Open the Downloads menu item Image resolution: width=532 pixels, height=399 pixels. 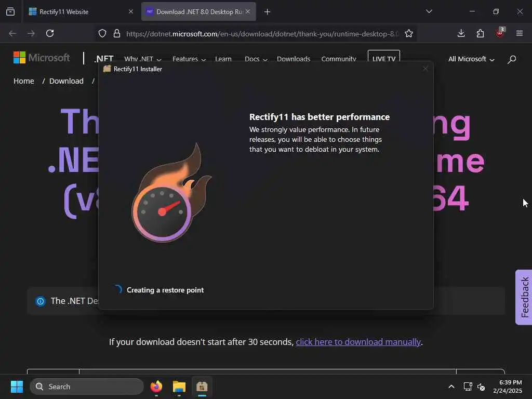(294, 59)
